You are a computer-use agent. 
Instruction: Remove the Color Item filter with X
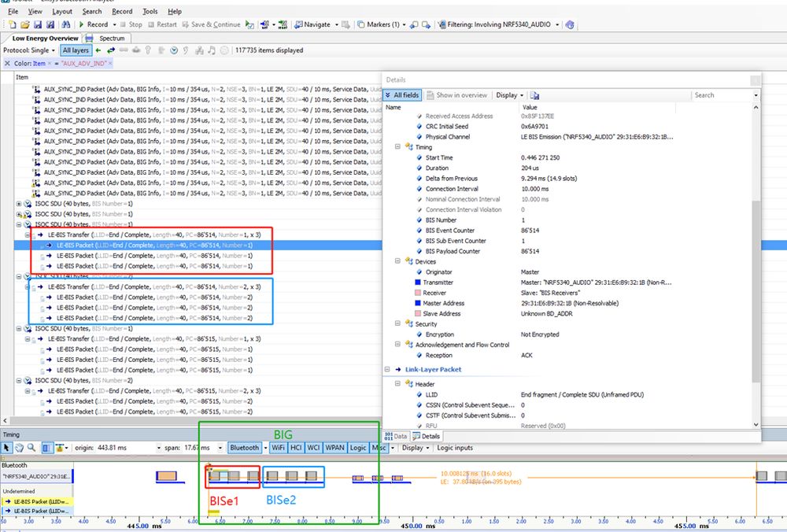tap(7, 63)
